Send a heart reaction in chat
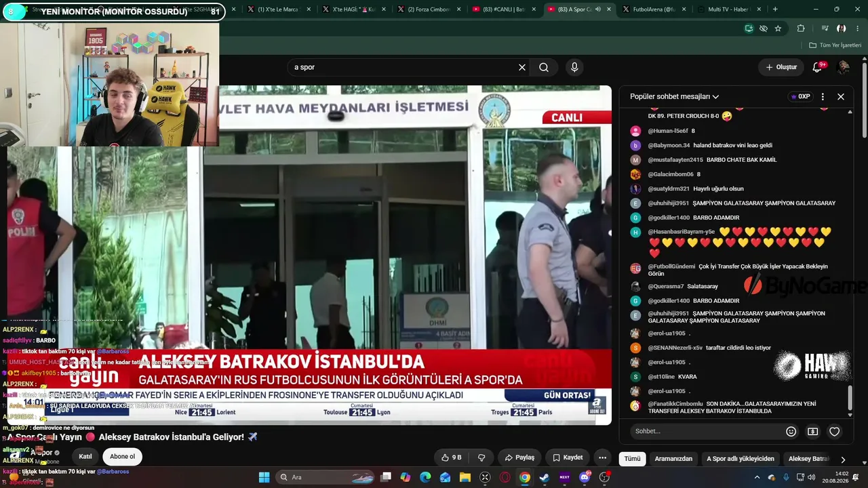This screenshot has height=488, width=868. point(835,431)
